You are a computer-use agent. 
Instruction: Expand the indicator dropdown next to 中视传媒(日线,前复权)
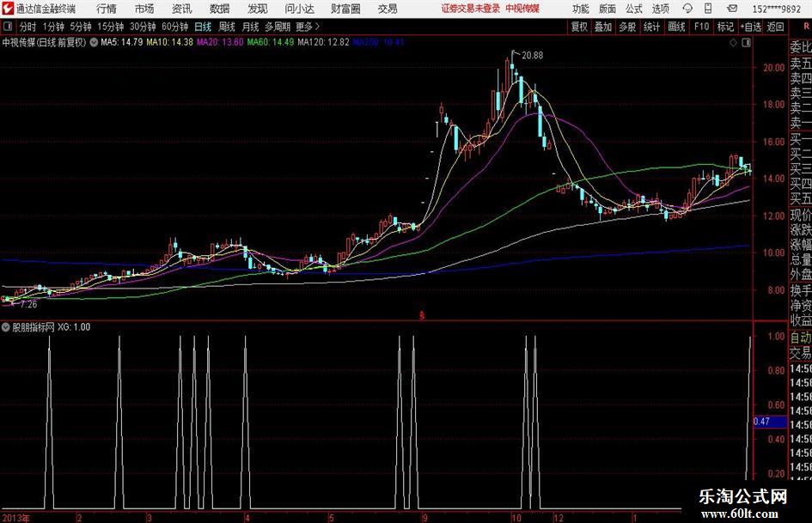pyautogui.click(x=94, y=42)
